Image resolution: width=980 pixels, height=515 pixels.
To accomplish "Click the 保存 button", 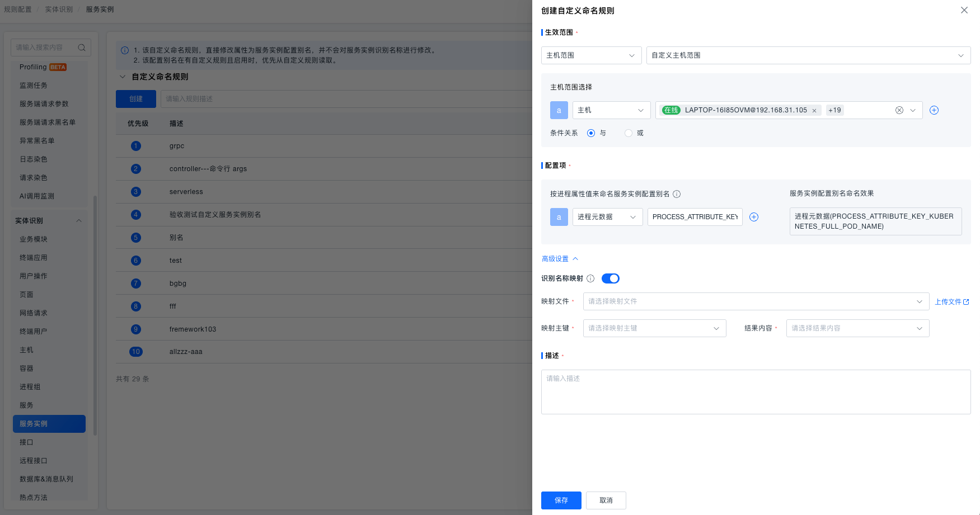I will 561,500.
